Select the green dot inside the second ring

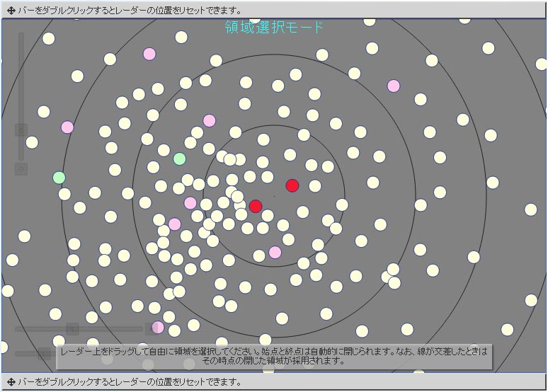(x=180, y=158)
